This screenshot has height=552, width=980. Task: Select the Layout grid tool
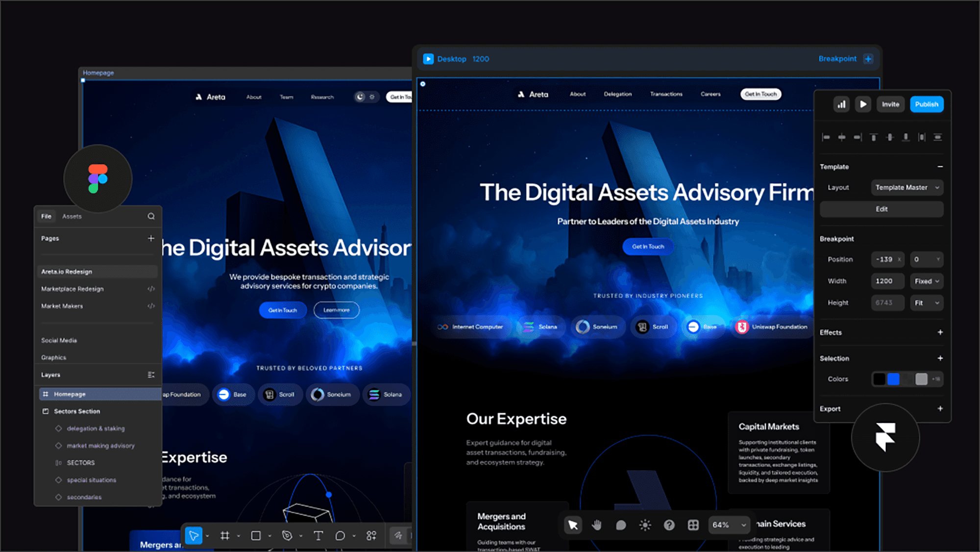pos(693,525)
